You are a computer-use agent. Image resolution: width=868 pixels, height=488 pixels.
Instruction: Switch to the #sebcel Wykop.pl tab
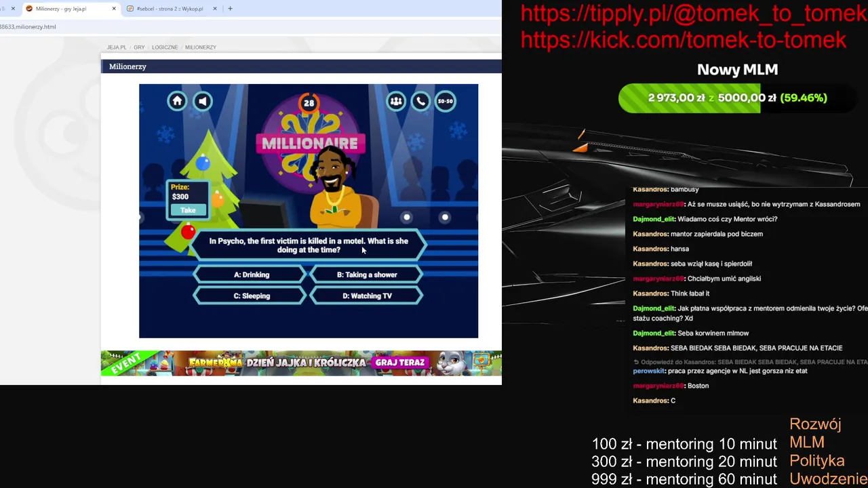(170, 9)
